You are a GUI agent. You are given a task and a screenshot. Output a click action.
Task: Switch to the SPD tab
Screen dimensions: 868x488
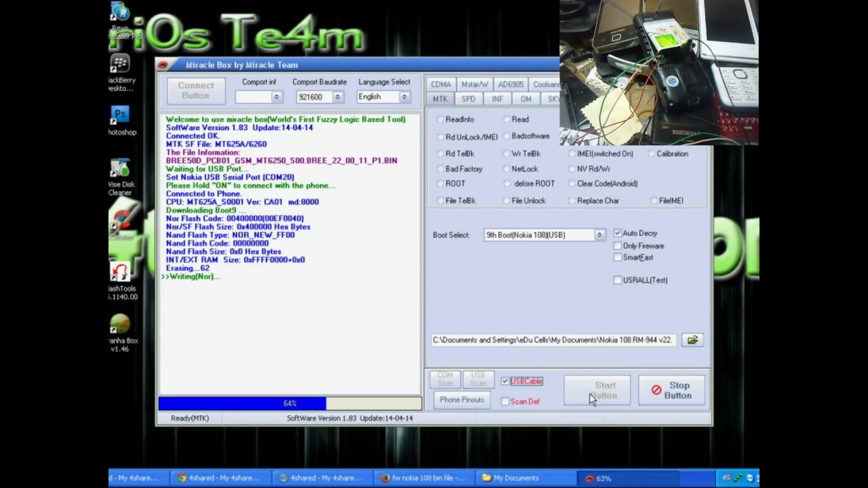468,99
